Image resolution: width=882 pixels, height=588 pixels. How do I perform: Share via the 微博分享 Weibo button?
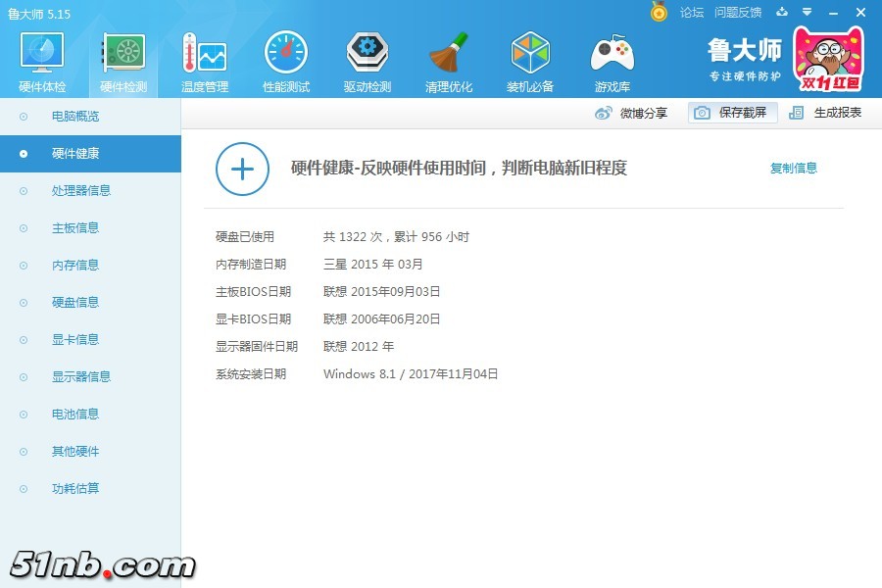coord(632,113)
